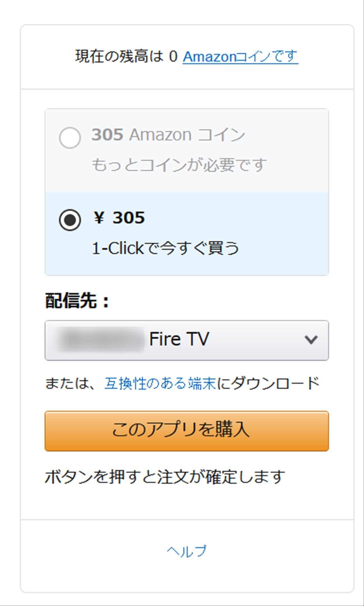This screenshot has width=364, height=606.
Task: Choose the 1-Clickで今すぐ買う option text
Action: pyautogui.click(x=165, y=248)
